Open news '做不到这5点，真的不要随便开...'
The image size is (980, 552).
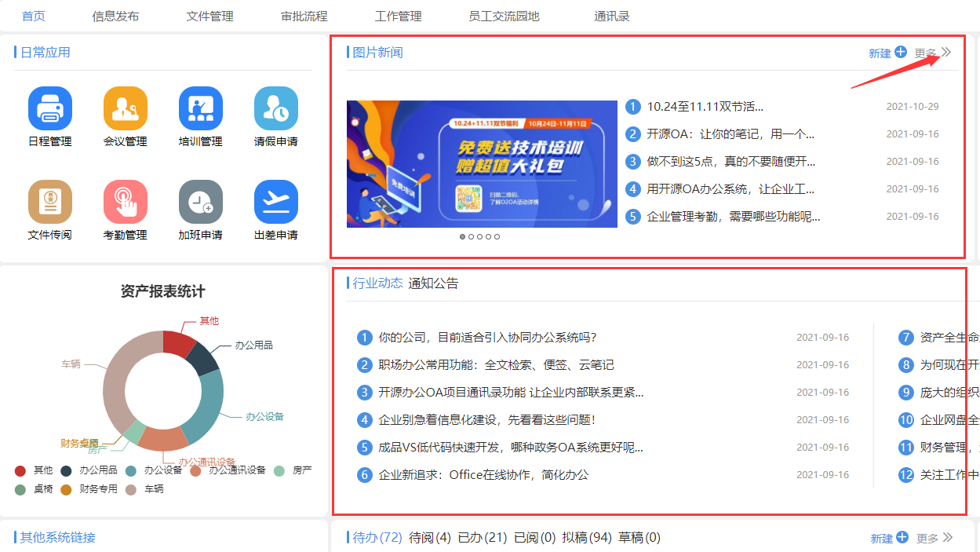click(x=731, y=162)
